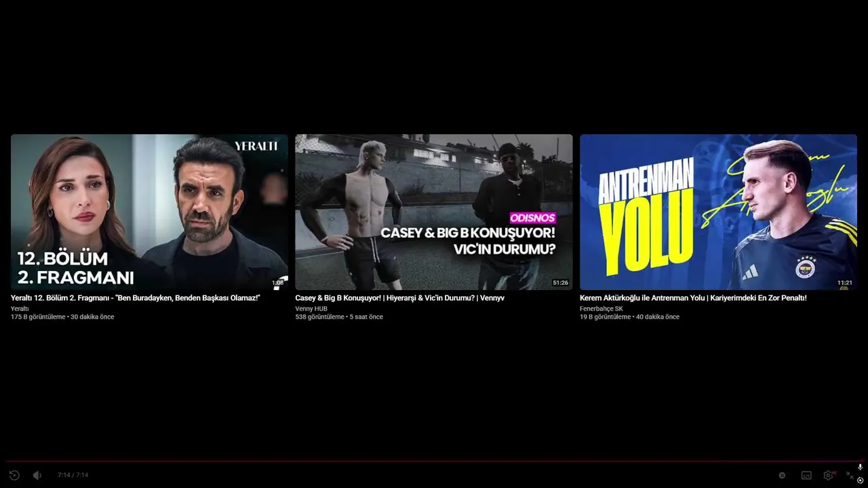Click '538 görüntüleme • 5 saat önce' text
Viewport: 868px width, 488px height.
(x=339, y=317)
